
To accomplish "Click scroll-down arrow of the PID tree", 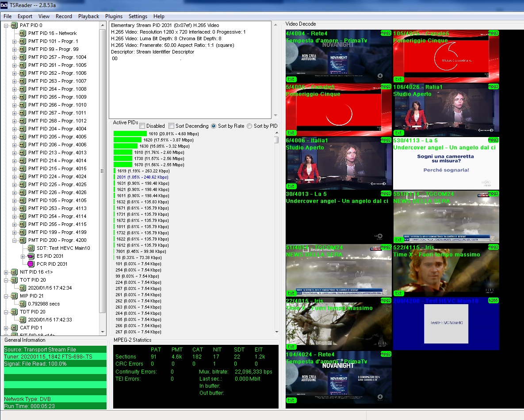I will [x=103, y=332].
